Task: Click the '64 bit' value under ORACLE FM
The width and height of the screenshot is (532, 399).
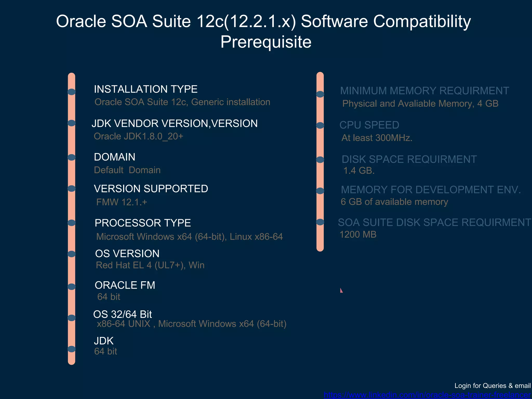Action: coord(109,297)
